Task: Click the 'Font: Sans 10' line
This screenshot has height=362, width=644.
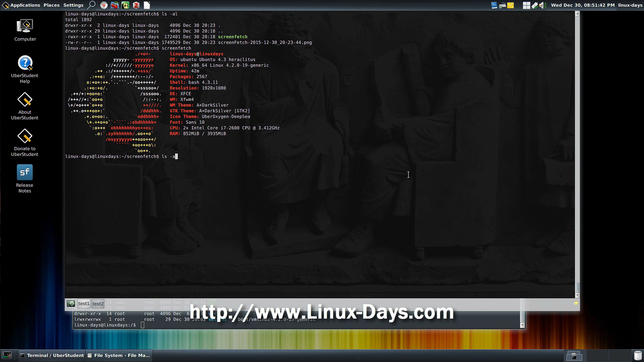Action: (x=187, y=122)
